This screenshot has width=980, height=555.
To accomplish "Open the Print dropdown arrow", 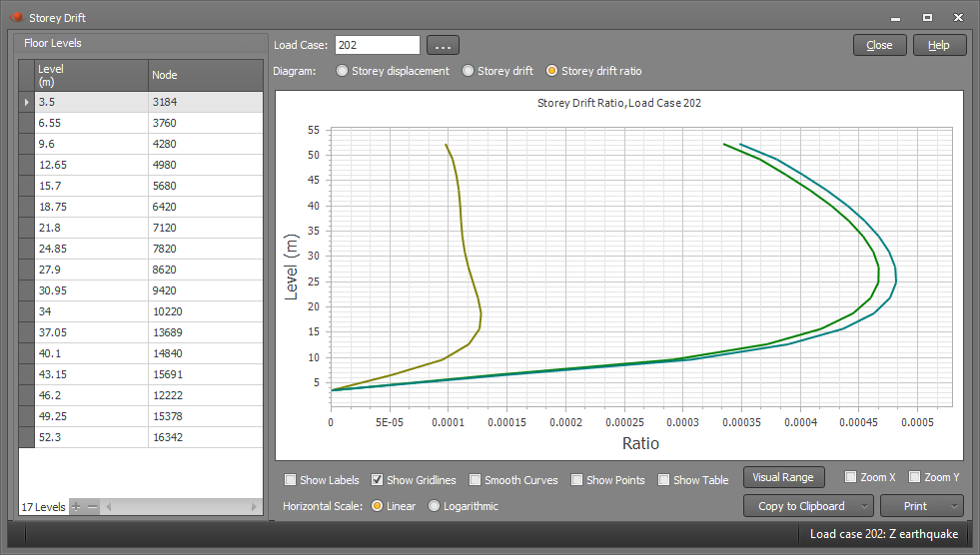I will (954, 506).
